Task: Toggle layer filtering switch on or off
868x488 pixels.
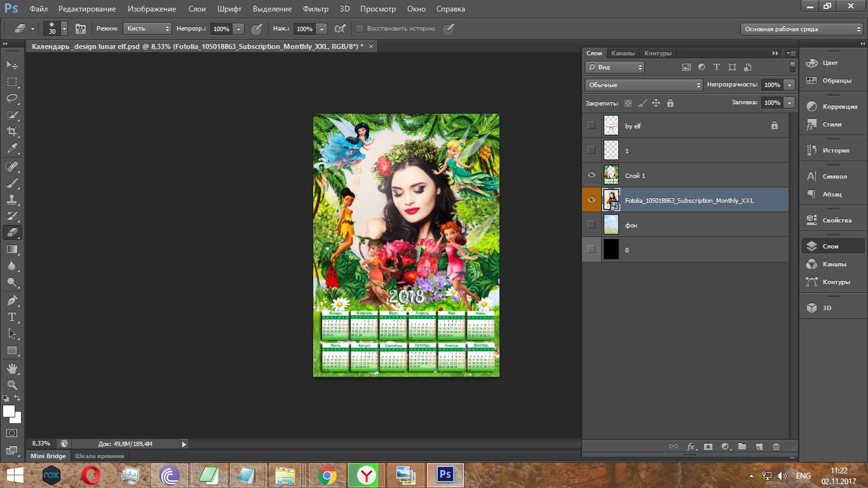Action: pos(792,67)
